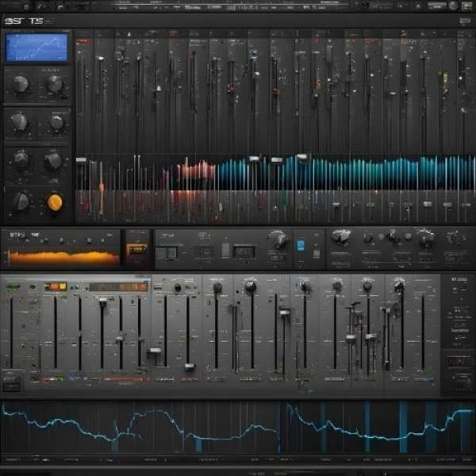The image size is (476, 476).
Task: Click the top-right knob below blue display
Action: click(x=55, y=83)
